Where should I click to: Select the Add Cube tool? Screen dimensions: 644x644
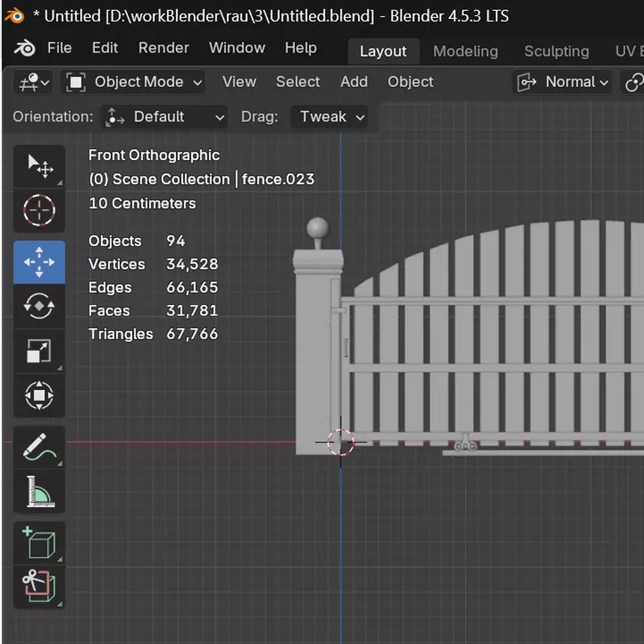tap(39, 543)
